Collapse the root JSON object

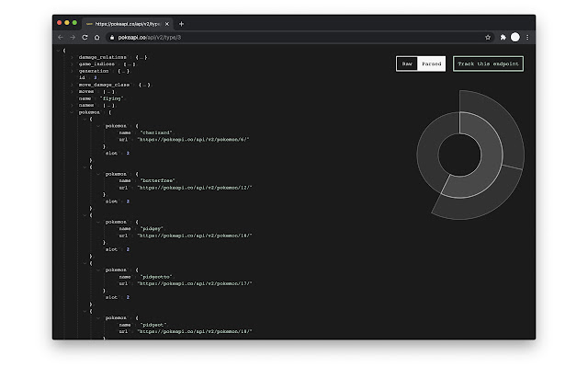pos(58,51)
